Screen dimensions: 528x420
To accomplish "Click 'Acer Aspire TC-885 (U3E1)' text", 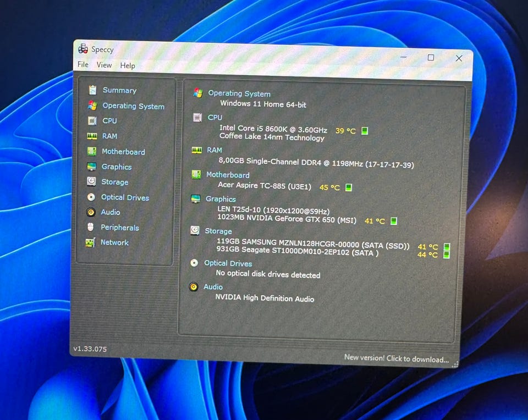I will pyautogui.click(x=265, y=185).
